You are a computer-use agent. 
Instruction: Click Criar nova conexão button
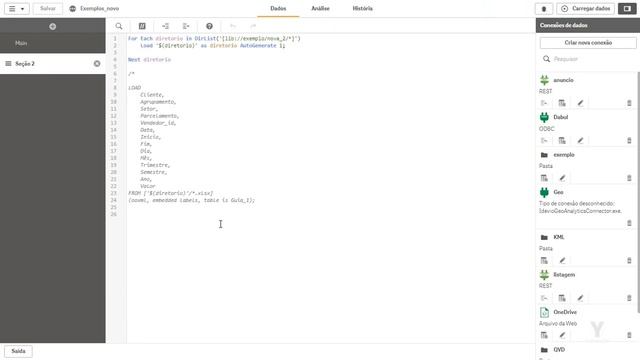pyautogui.click(x=588, y=43)
